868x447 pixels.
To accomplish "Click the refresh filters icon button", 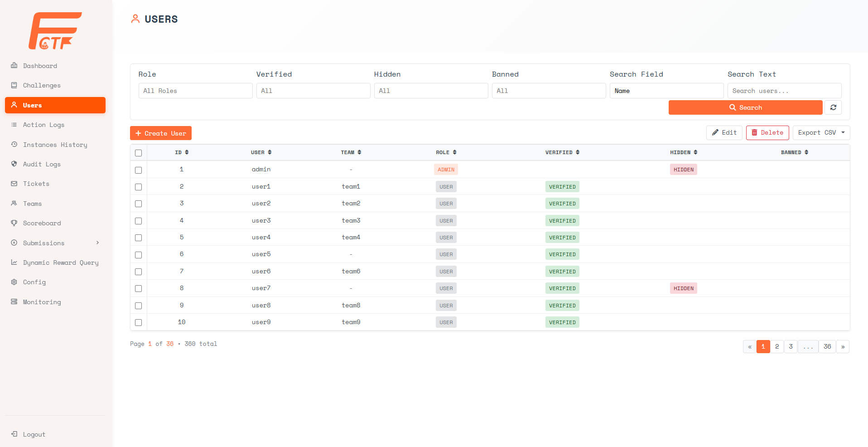I will click(x=833, y=107).
